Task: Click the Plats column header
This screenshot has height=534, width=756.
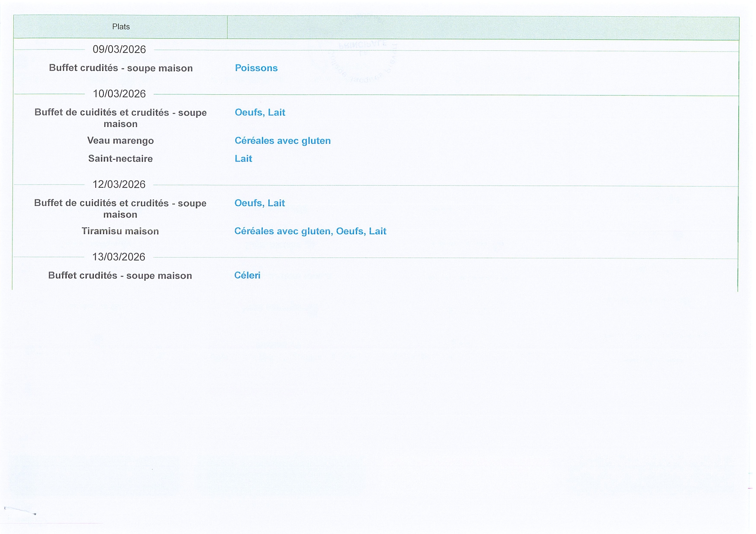Action: 121,27
